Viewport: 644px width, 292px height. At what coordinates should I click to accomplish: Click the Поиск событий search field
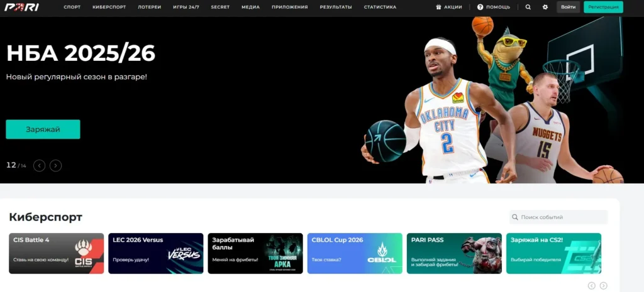pyautogui.click(x=562, y=217)
